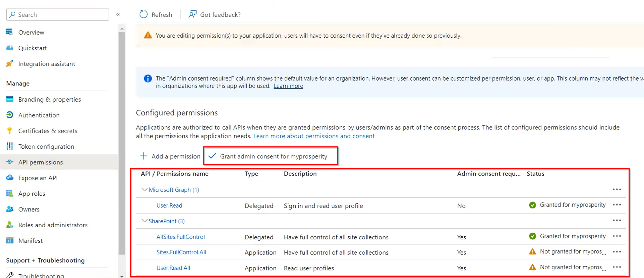Open more options for AllSites.FullControl row

click(617, 236)
